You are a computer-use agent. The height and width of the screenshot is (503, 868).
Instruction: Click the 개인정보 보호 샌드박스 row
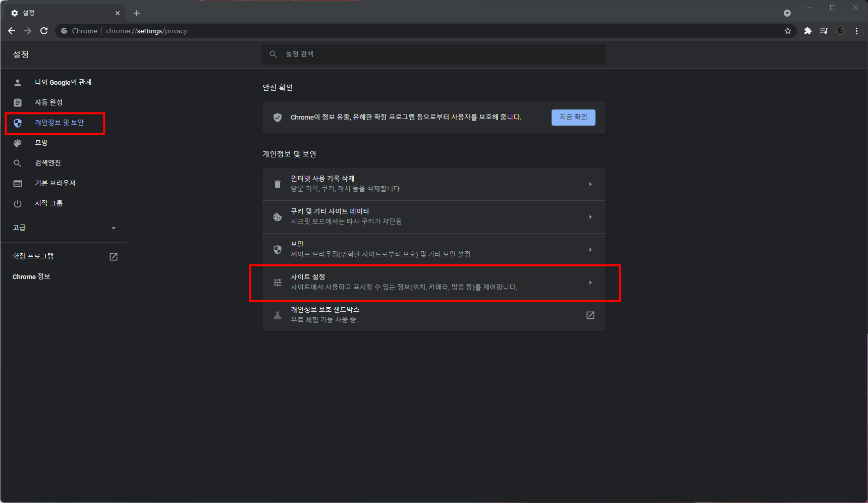434,315
